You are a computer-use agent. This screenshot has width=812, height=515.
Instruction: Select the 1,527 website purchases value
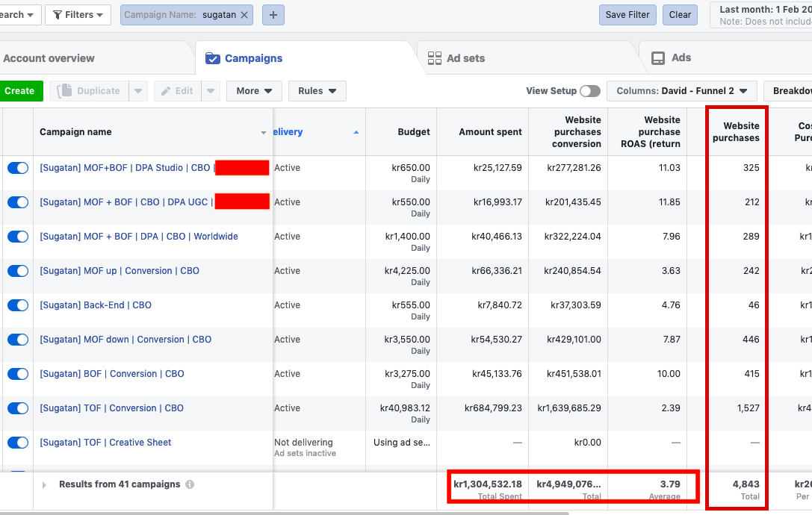click(x=749, y=408)
